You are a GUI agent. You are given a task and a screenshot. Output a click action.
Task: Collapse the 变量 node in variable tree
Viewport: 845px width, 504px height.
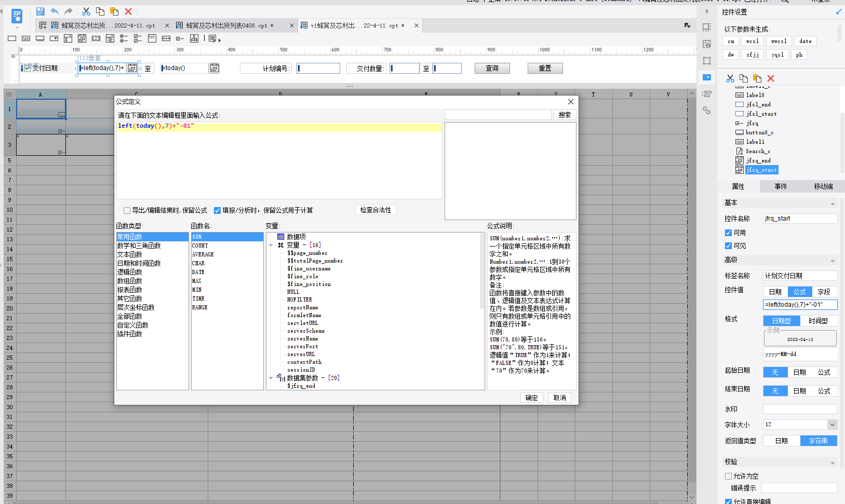coord(271,245)
